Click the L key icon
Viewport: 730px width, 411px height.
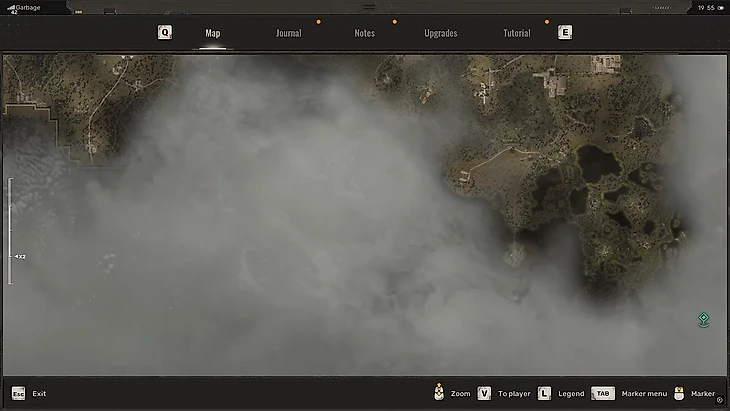544,394
